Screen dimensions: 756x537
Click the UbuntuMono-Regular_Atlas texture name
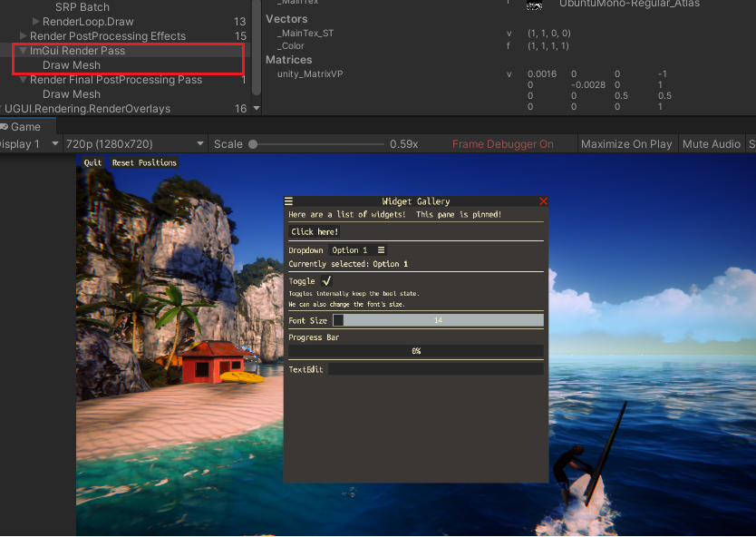[x=629, y=4]
